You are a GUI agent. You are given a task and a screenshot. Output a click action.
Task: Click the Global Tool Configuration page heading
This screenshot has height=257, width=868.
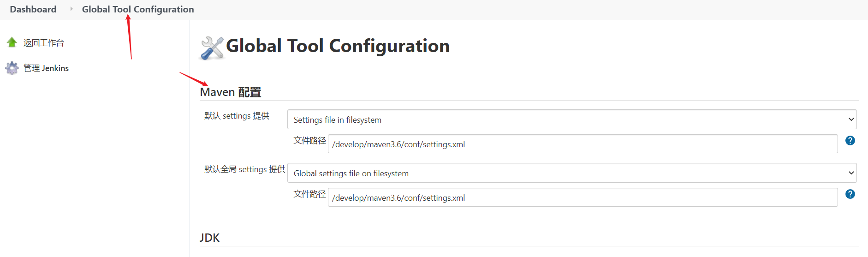click(338, 46)
